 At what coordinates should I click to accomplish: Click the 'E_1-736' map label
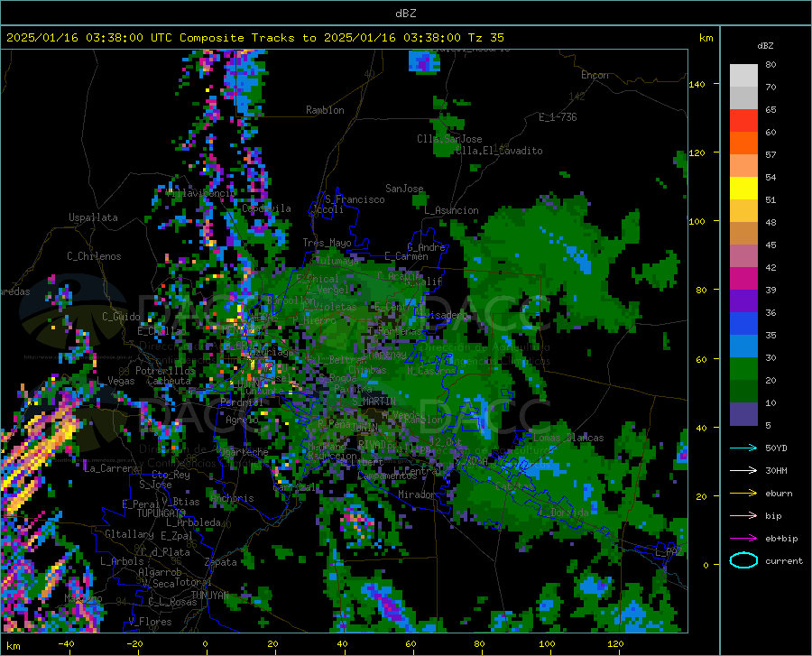(x=558, y=117)
